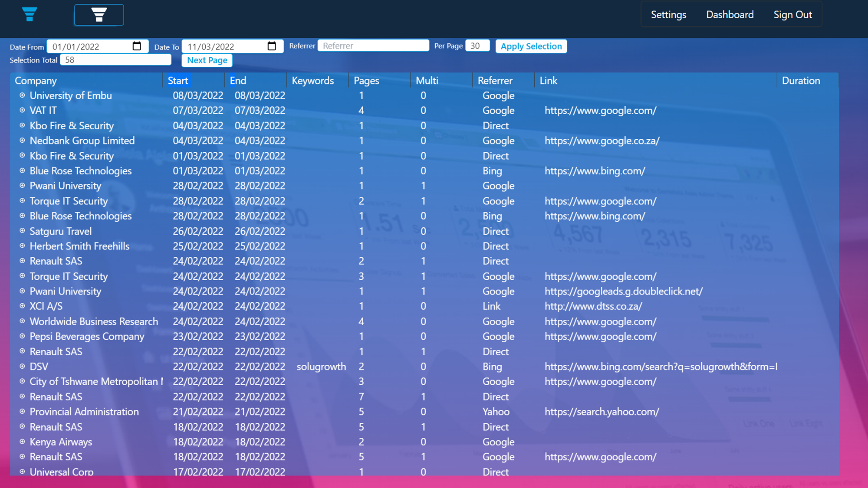Image resolution: width=868 pixels, height=488 pixels.
Task: Open the Settings menu item
Action: [x=668, y=15]
